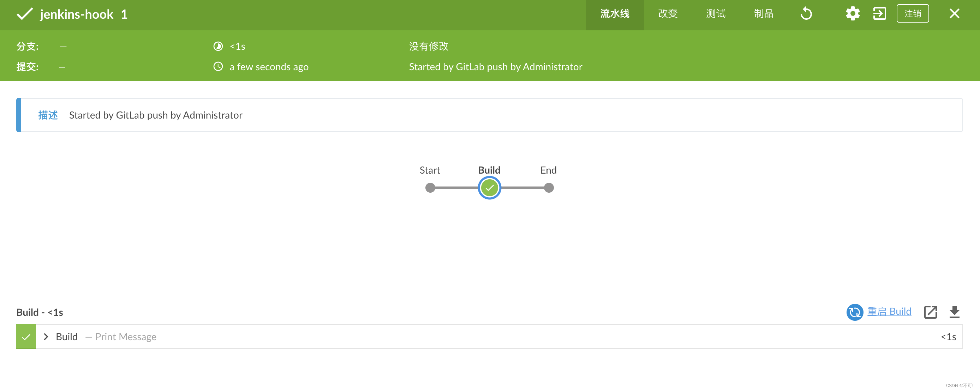Click the step duration '<1s' at row end

949,337
